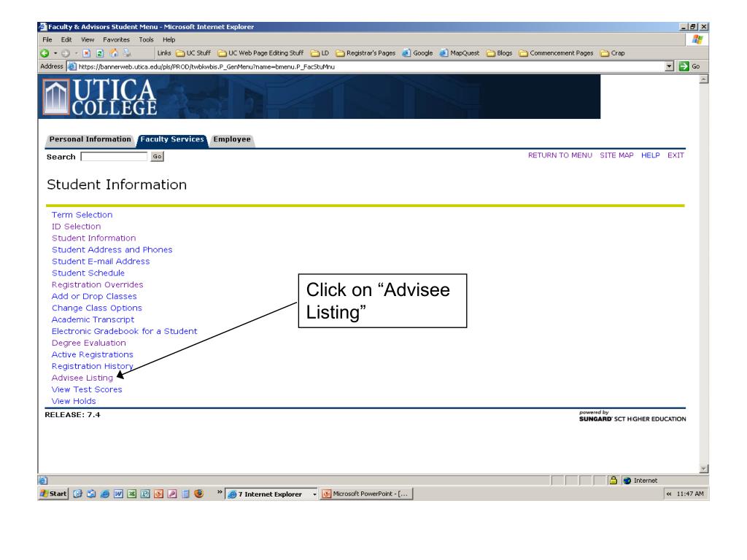Open the File menu
This screenshot has height=560, width=747.
pyautogui.click(x=47, y=40)
